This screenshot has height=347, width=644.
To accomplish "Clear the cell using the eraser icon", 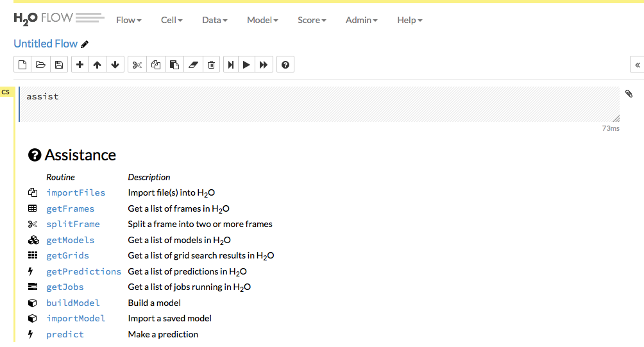I will pos(193,65).
